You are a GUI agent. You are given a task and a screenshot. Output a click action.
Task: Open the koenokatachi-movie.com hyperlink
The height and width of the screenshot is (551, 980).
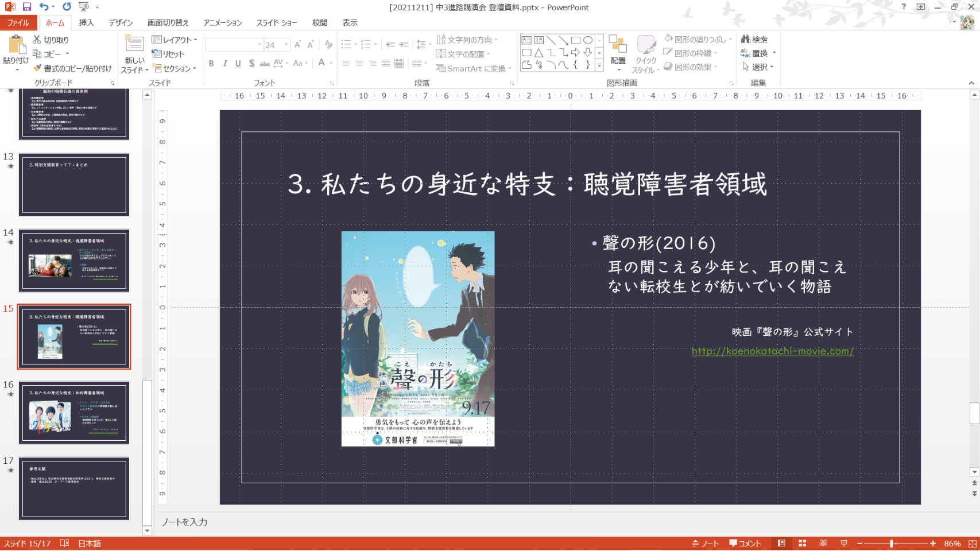click(x=772, y=351)
